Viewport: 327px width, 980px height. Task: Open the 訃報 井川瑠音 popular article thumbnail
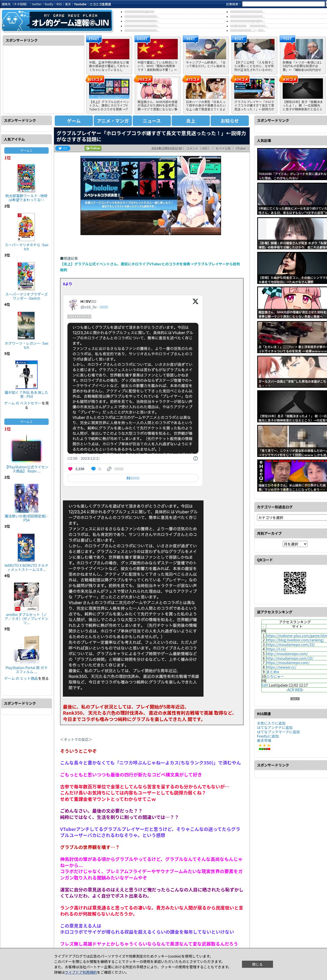(292, 234)
